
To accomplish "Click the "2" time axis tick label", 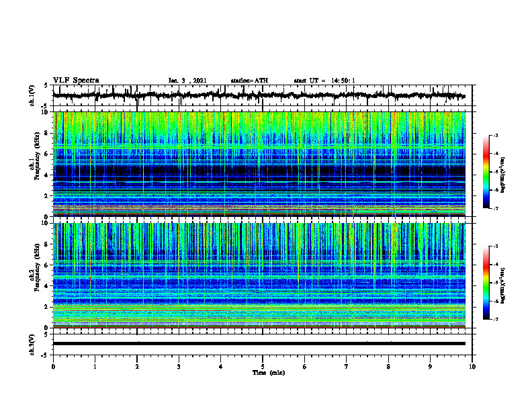I will [137, 367].
